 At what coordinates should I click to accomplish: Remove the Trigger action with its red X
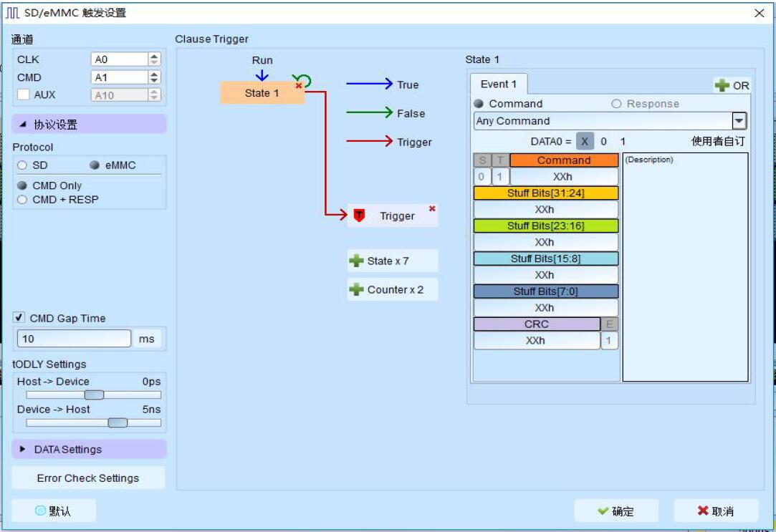tap(431, 208)
